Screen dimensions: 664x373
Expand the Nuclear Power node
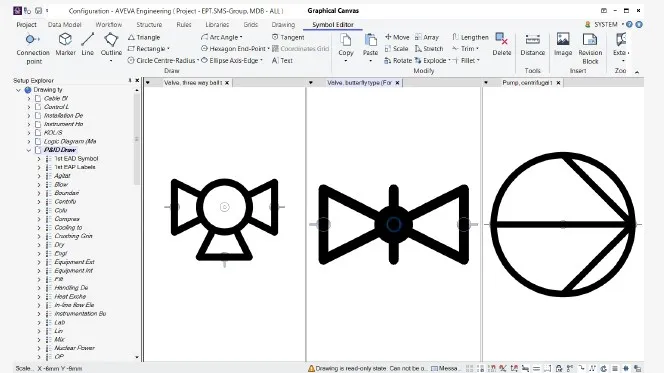pos(39,348)
